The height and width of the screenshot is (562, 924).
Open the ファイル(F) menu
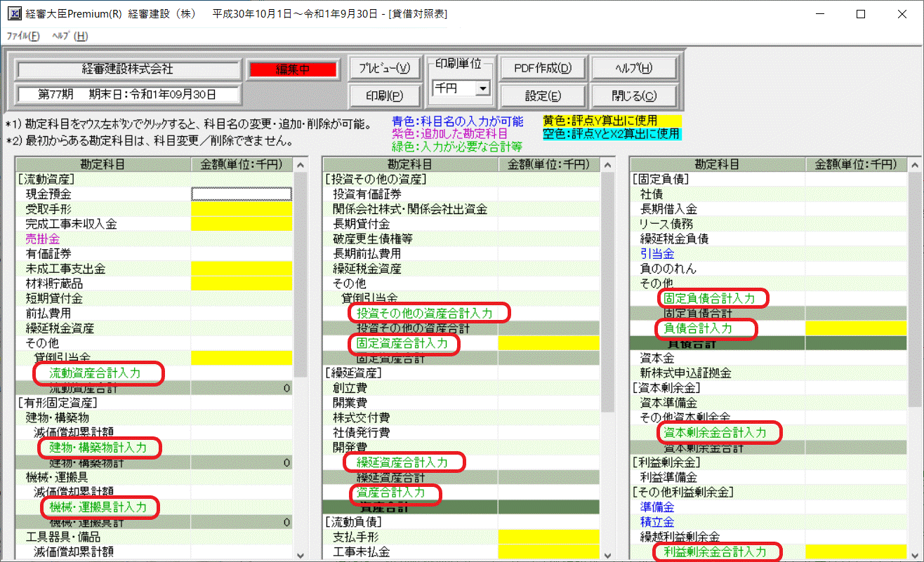pos(23,36)
